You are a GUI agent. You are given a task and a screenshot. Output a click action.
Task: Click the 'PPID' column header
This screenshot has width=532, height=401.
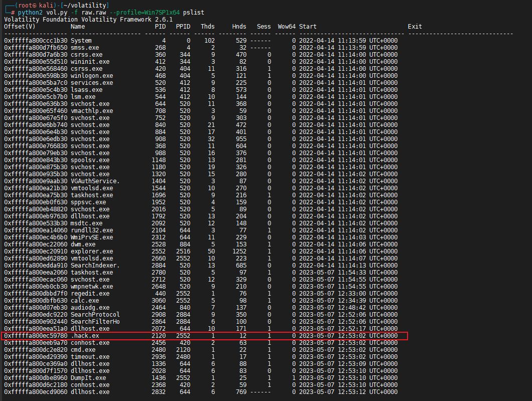(183, 27)
